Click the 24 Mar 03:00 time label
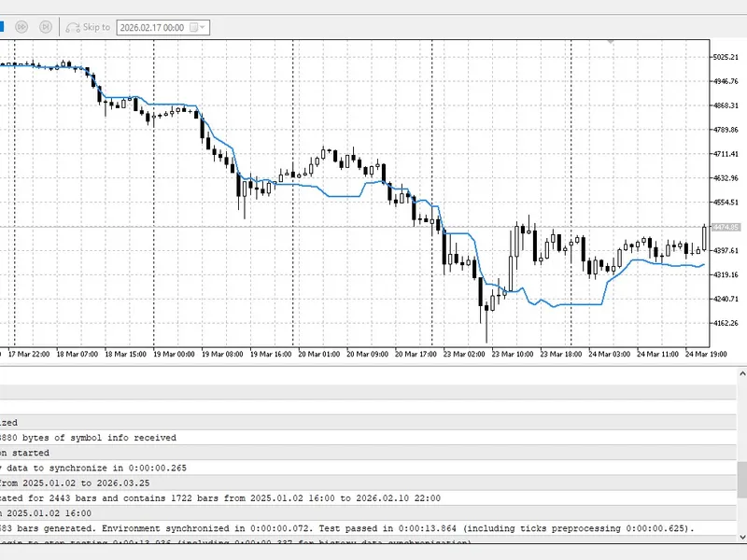This screenshot has height=560, width=747. click(609, 355)
